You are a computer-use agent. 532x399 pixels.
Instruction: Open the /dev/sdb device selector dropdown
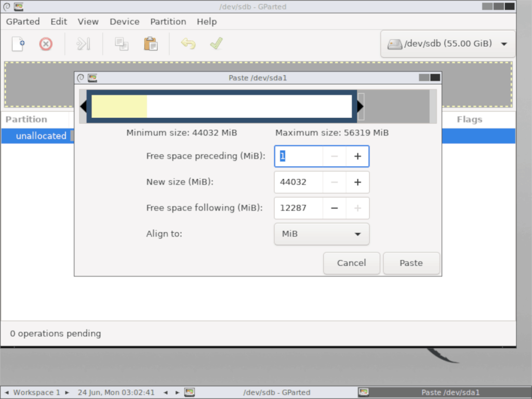click(447, 44)
